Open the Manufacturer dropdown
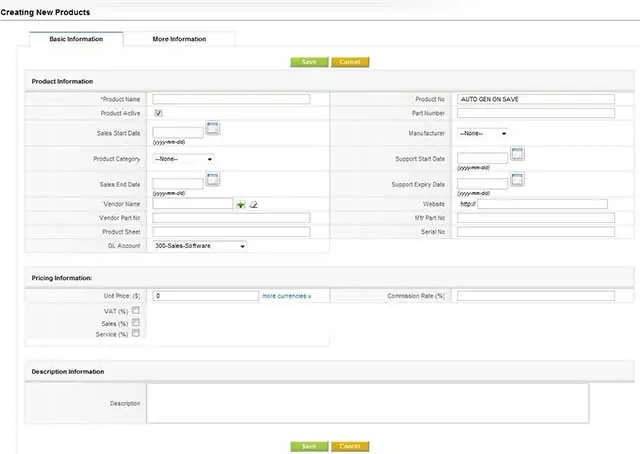The image size is (640, 454). tap(482, 134)
